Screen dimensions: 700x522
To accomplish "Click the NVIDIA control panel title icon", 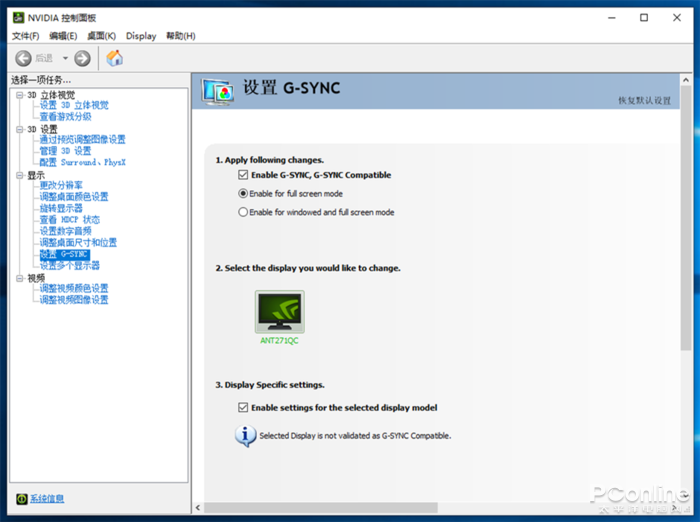I will click(18, 17).
